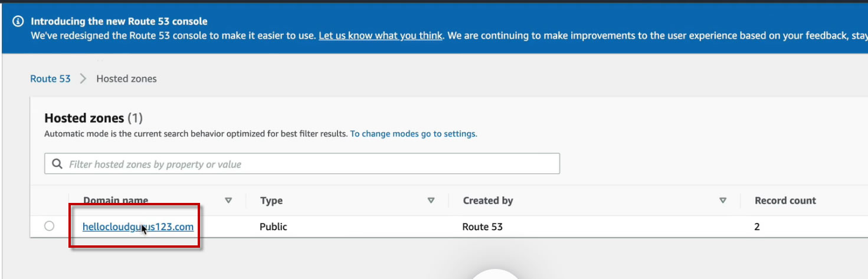
Task: Click the Hosted zones breadcrumb item
Action: click(126, 78)
